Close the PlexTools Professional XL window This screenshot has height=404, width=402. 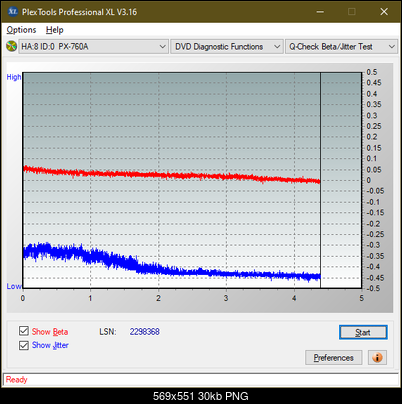384,12
